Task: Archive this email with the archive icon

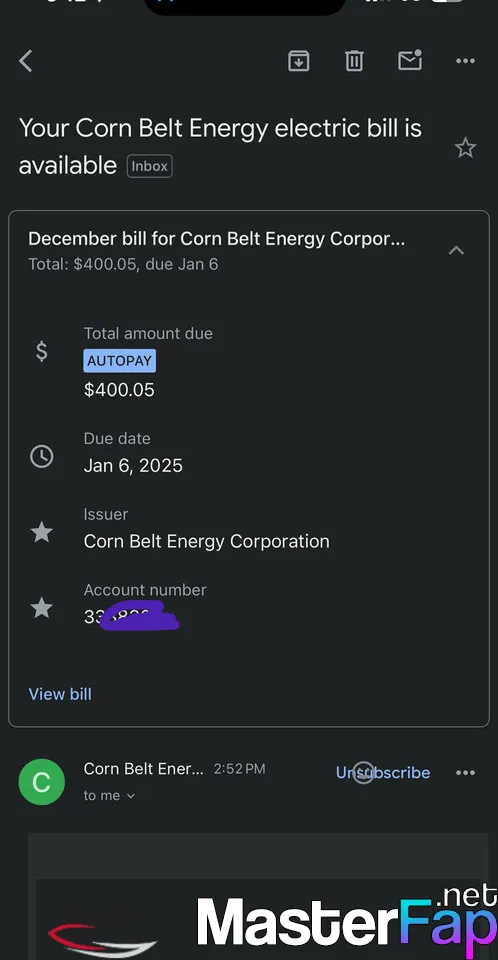Action: 298,61
